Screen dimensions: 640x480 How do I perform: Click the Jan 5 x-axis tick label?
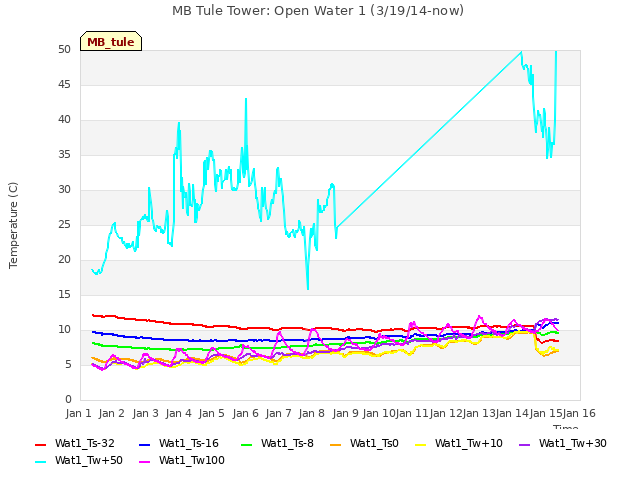(x=211, y=413)
